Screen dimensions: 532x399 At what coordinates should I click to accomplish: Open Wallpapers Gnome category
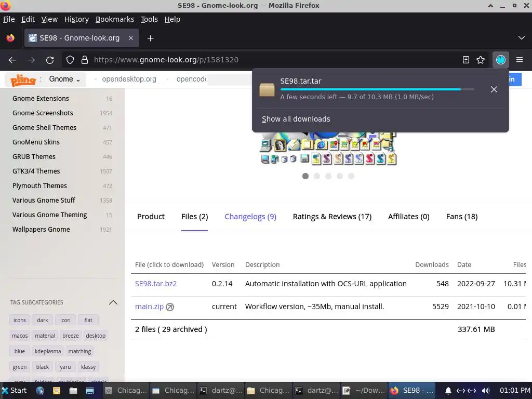(x=41, y=230)
